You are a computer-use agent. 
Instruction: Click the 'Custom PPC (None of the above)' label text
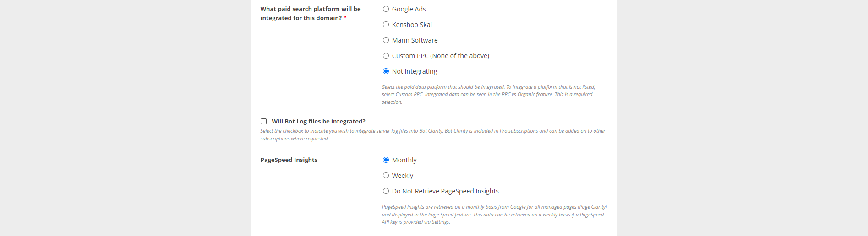click(x=440, y=56)
